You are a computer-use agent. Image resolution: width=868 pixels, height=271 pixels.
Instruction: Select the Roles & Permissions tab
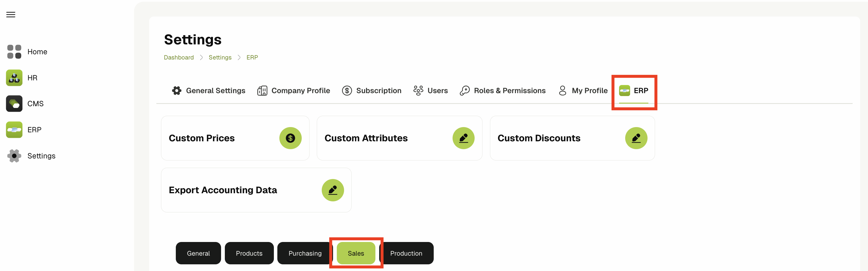click(502, 91)
